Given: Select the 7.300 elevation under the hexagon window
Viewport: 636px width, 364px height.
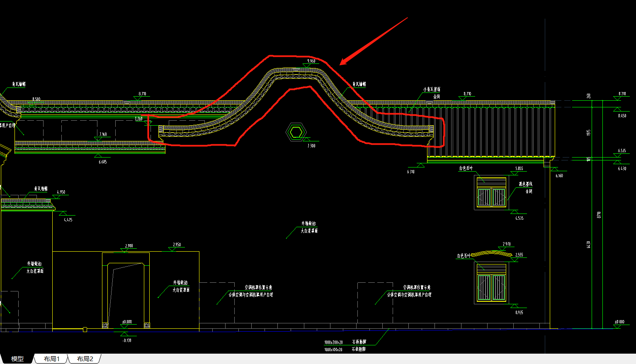Looking at the screenshot, I should [x=311, y=146].
